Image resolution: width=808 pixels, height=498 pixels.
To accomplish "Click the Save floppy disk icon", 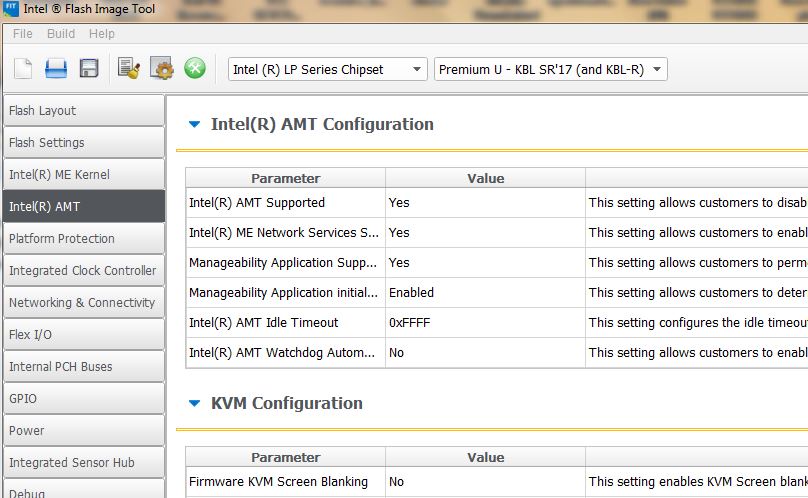I will 89,69.
